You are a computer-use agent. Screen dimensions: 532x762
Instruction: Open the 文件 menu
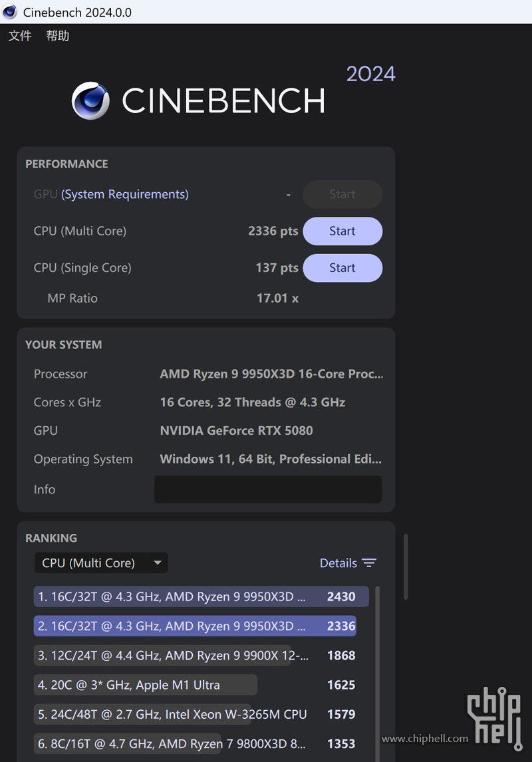(20, 35)
